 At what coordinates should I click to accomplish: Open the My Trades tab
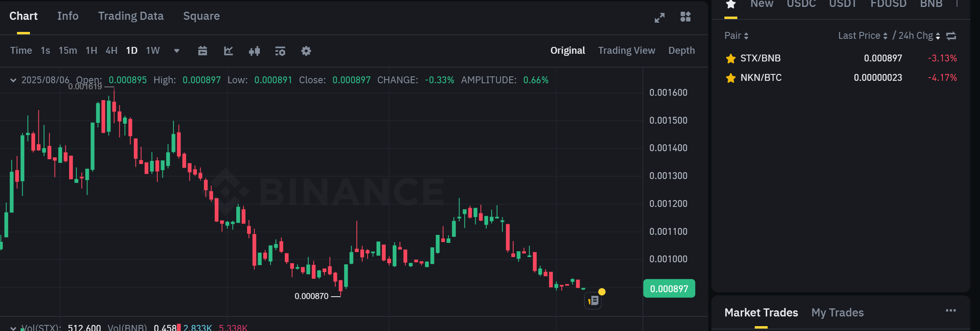point(837,313)
